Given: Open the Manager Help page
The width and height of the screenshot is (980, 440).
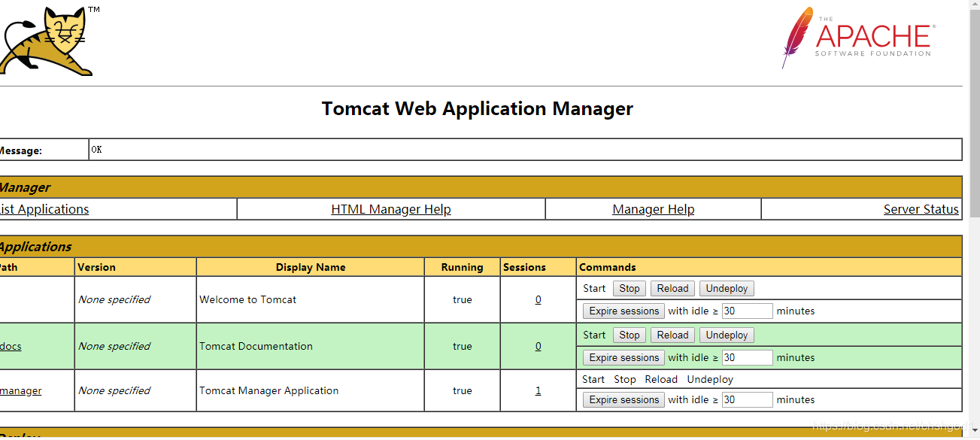Looking at the screenshot, I should 653,208.
